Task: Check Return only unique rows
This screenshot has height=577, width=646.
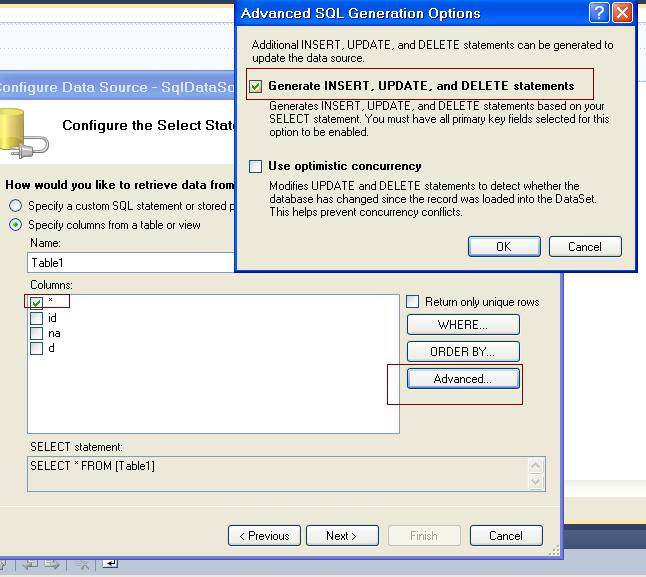Action: [x=412, y=301]
